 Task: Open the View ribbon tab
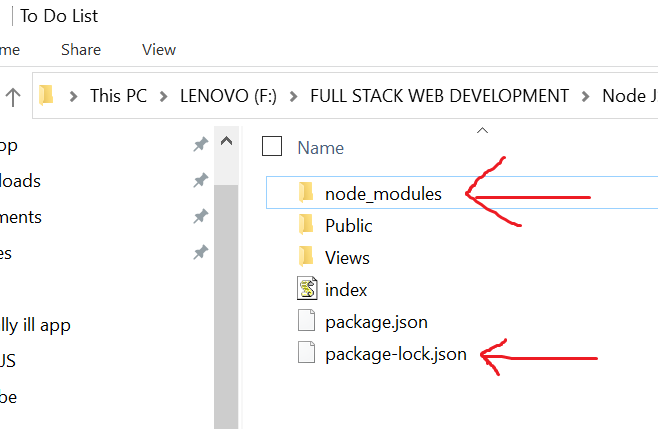pyautogui.click(x=159, y=50)
